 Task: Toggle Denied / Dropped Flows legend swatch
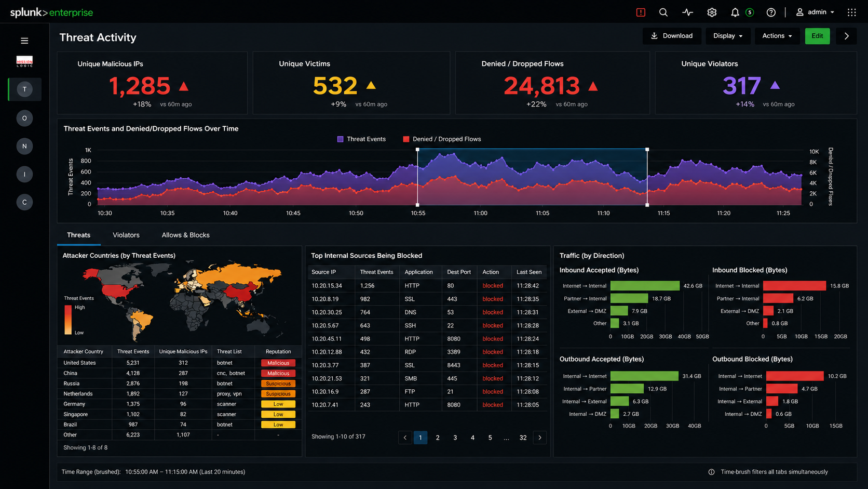pos(406,139)
